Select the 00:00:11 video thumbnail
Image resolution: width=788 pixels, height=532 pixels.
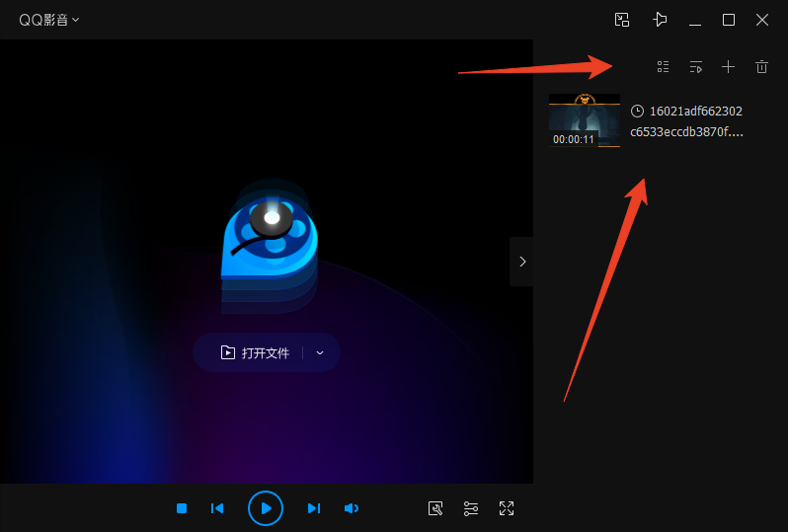tap(585, 119)
